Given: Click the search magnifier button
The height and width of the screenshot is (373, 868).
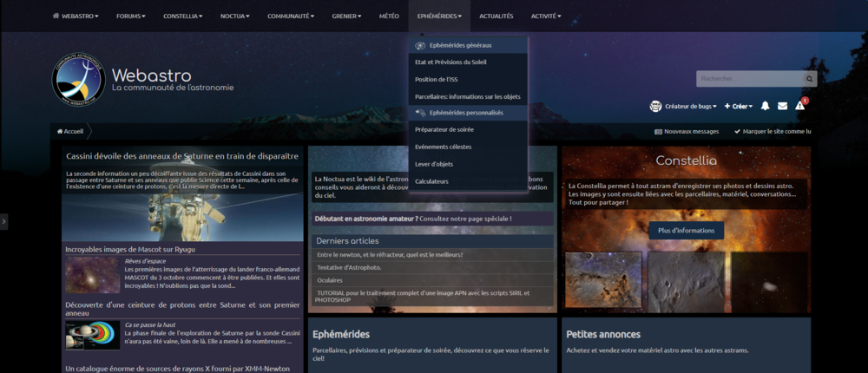Looking at the screenshot, I should [x=809, y=79].
